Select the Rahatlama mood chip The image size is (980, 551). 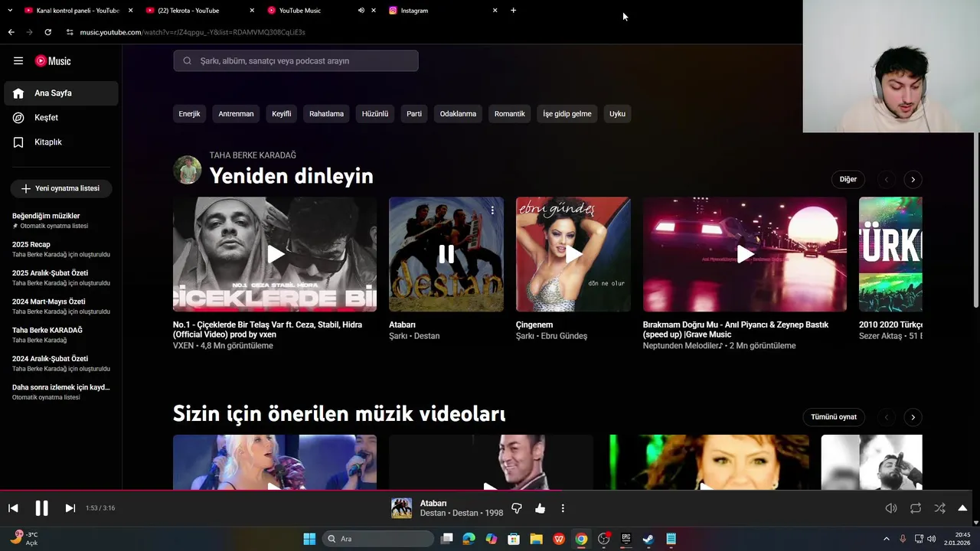point(326,113)
